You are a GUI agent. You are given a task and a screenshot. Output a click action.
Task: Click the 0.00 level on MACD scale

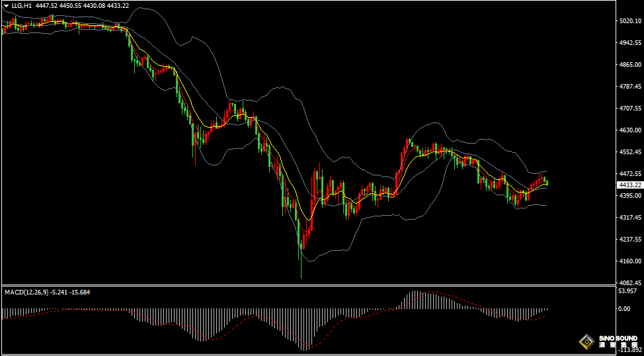point(624,308)
